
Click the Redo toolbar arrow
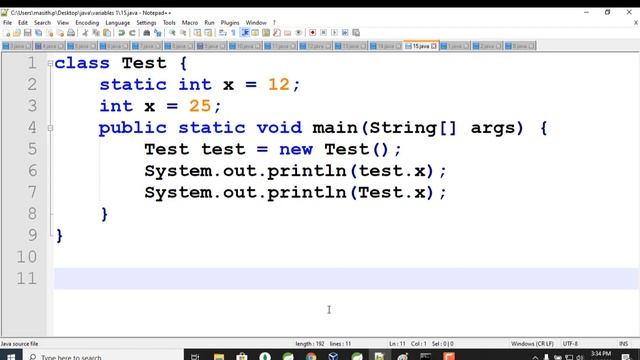(132, 33)
